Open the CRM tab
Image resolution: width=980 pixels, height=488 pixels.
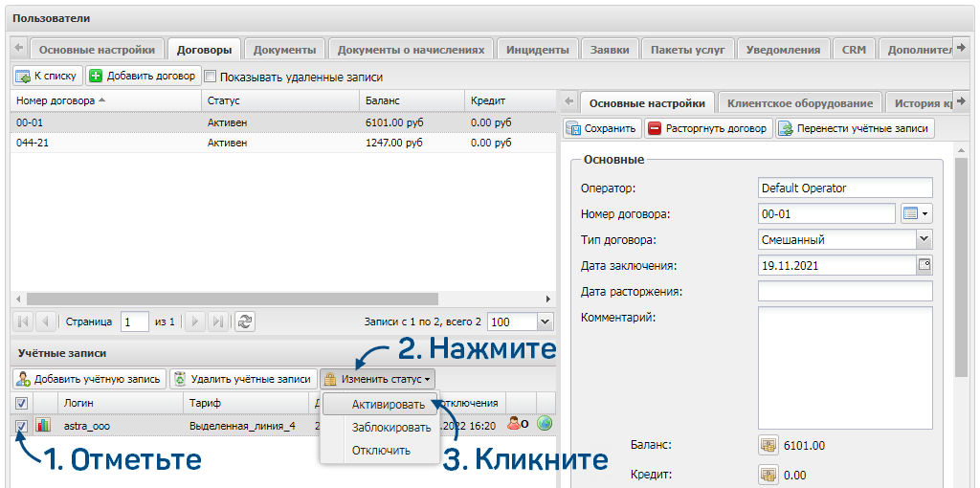(x=854, y=50)
